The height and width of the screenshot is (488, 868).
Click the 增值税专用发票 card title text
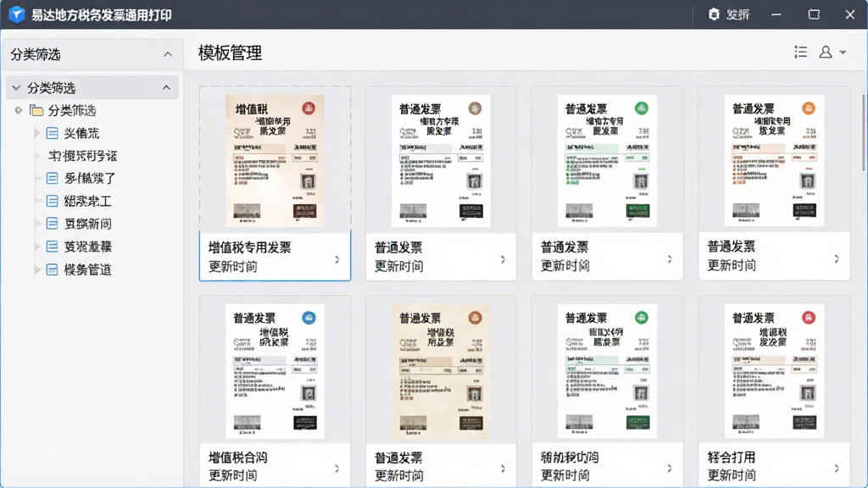(250, 247)
